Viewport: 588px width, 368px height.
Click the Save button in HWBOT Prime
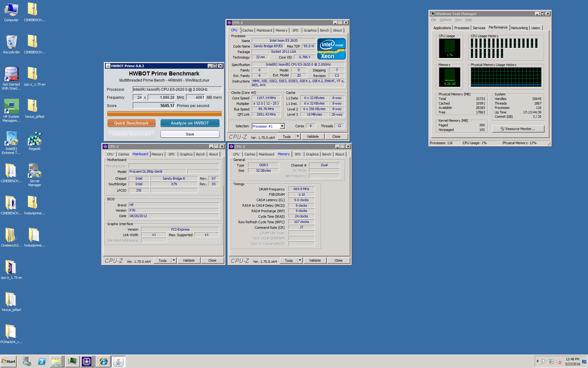(190, 134)
